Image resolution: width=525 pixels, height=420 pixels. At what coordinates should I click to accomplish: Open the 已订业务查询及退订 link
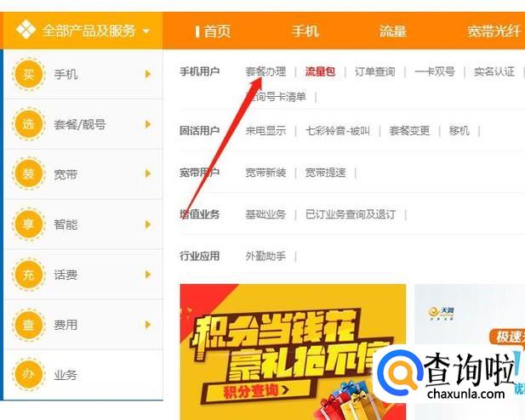tap(351, 214)
